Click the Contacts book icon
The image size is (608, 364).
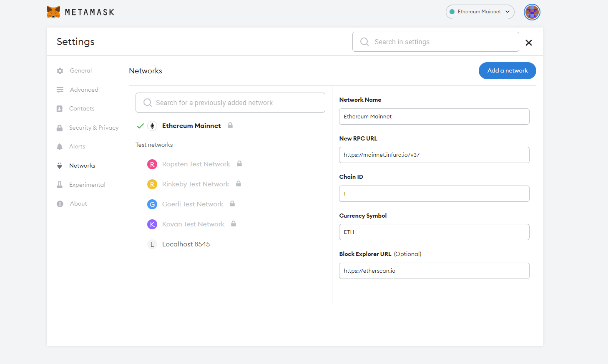point(60,109)
